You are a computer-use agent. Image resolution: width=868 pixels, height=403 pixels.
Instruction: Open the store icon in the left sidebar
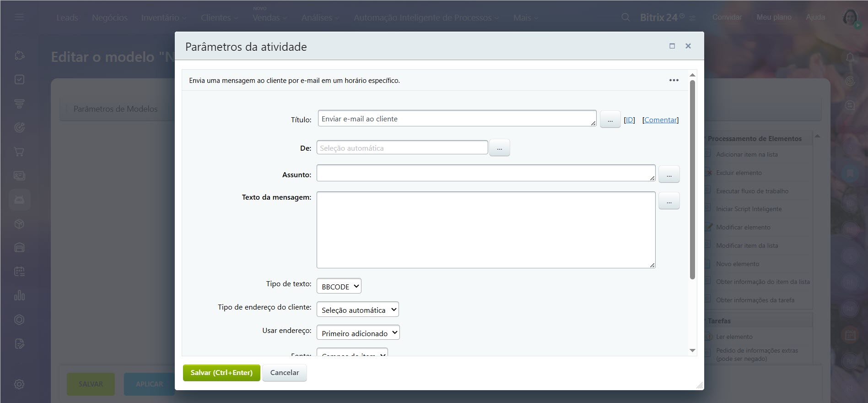19,248
